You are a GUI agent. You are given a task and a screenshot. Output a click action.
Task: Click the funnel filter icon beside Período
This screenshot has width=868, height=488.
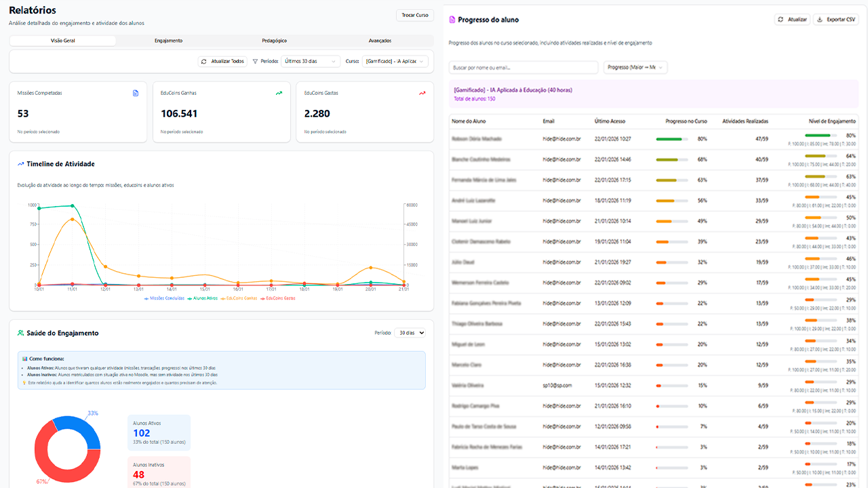[255, 61]
